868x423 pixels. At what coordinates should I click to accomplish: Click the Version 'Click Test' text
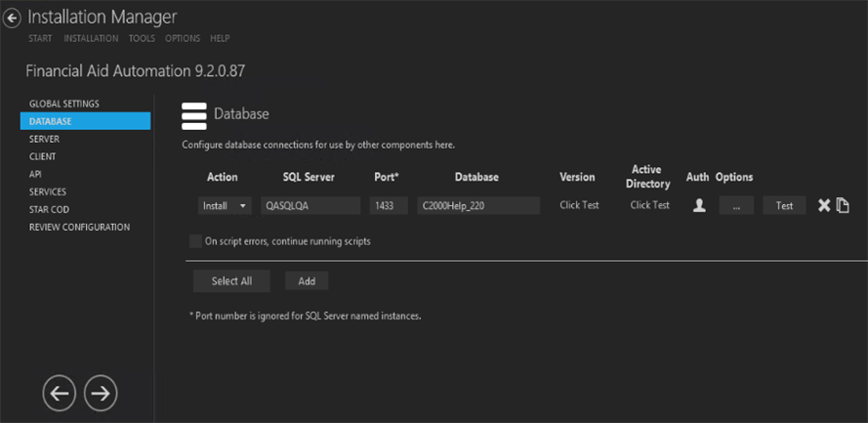tap(579, 205)
